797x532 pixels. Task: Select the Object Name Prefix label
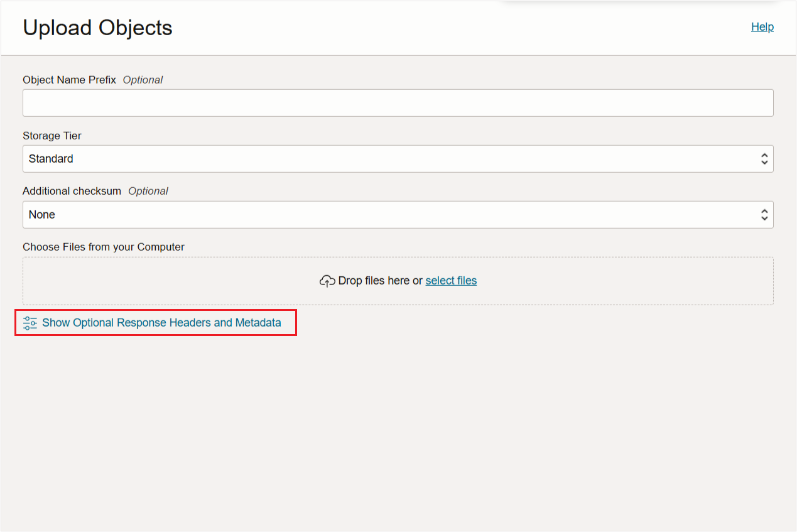coord(69,80)
